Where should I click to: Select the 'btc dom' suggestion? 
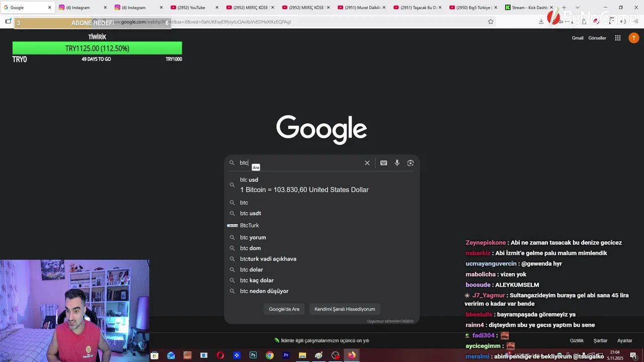pos(321,248)
